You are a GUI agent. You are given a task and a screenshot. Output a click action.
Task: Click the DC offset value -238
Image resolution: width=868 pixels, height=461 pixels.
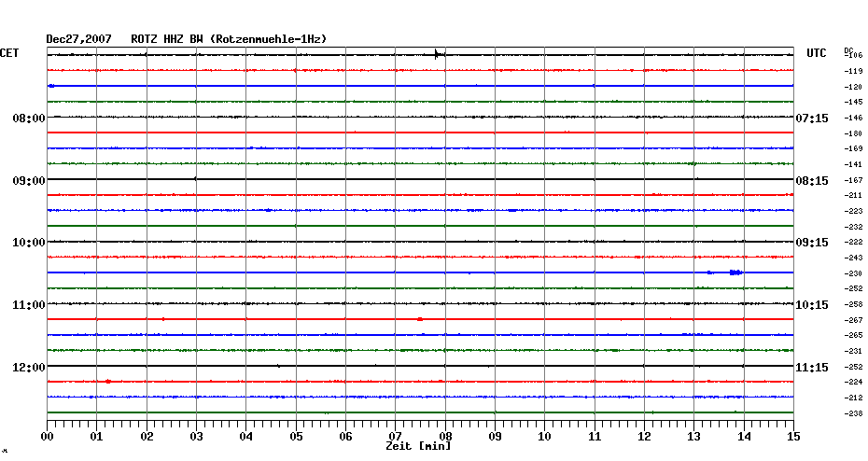pyautogui.click(x=854, y=413)
